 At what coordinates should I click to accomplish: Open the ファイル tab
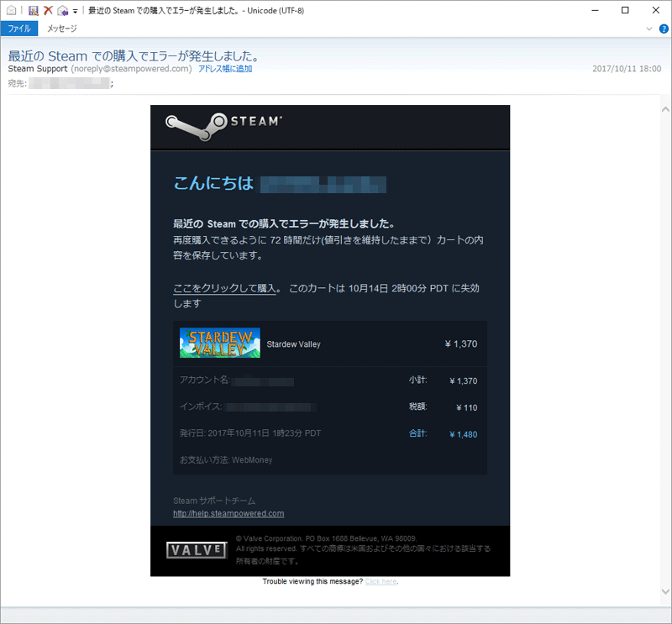pyautogui.click(x=19, y=29)
